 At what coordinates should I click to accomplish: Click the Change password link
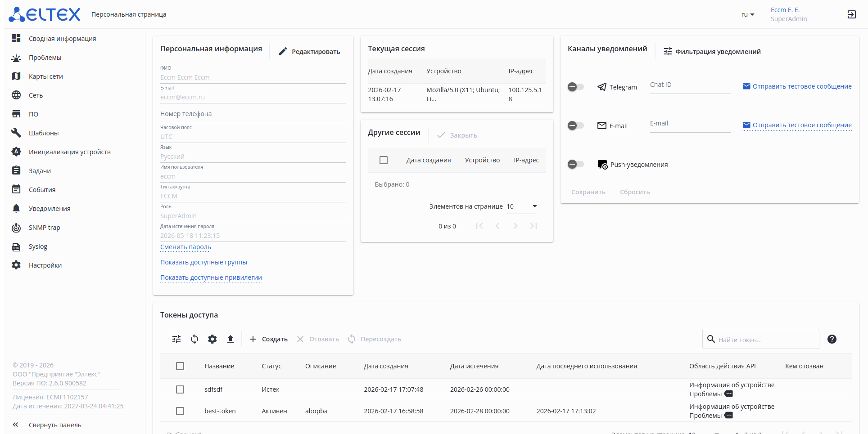click(185, 247)
